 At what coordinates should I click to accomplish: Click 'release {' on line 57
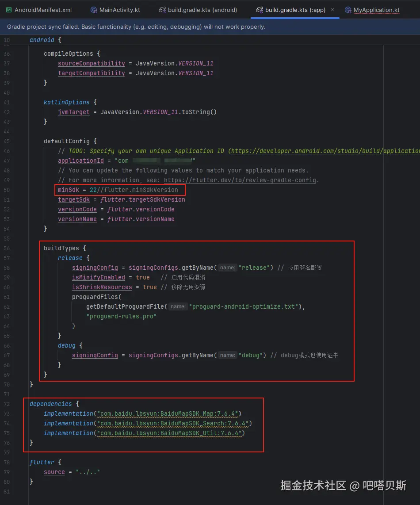(74, 258)
